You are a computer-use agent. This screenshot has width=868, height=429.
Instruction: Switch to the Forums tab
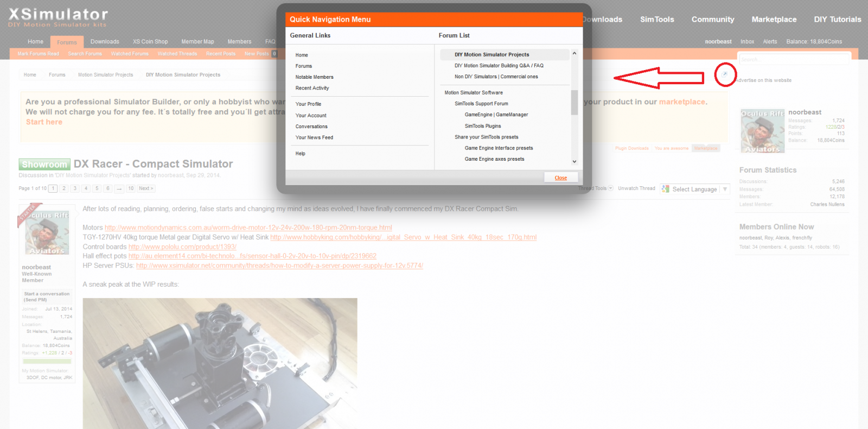[x=67, y=42]
